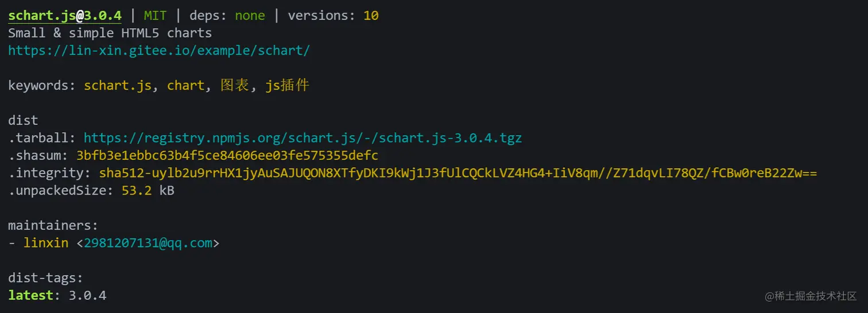Click the shasum hash value
The image size is (868, 313).
point(227,156)
